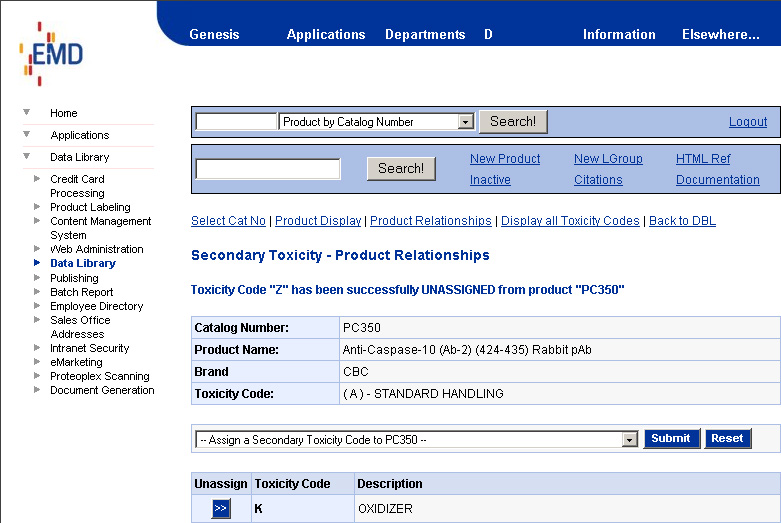The width and height of the screenshot is (781, 523).
Task: Select Intranet Security in the sidebar
Action: click(x=90, y=348)
